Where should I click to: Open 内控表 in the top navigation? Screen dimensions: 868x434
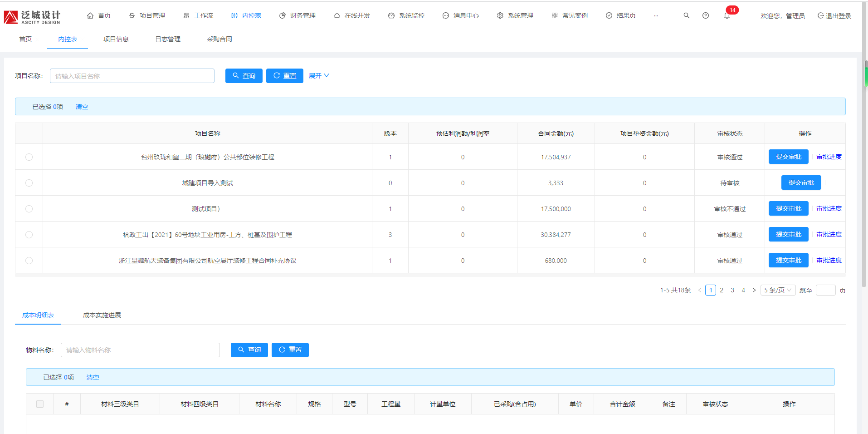tap(246, 15)
